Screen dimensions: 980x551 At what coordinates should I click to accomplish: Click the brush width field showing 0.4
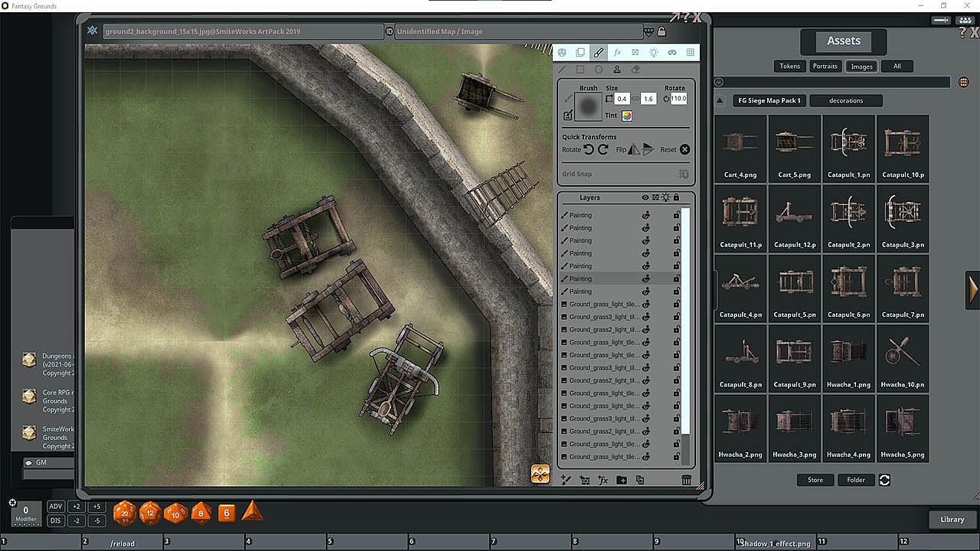621,99
